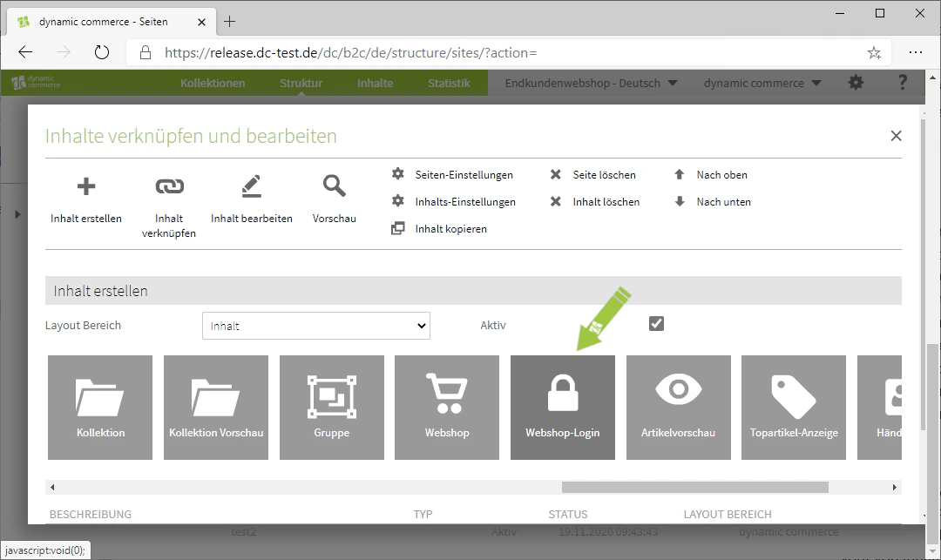Click the Inhalt verknüpfen chain icon
Screen dimensions: 941x560
[169, 186]
